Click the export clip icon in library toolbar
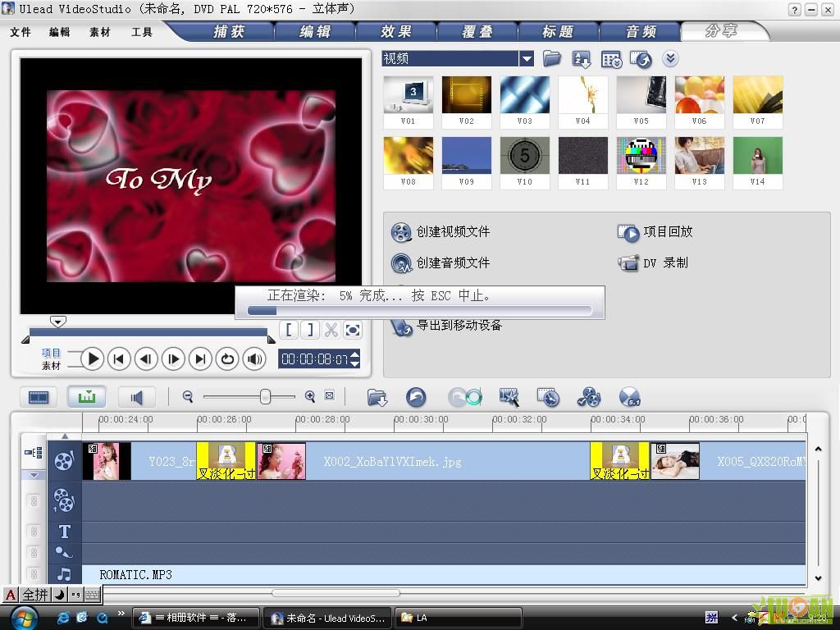The height and width of the screenshot is (630, 840). tap(641, 59)
